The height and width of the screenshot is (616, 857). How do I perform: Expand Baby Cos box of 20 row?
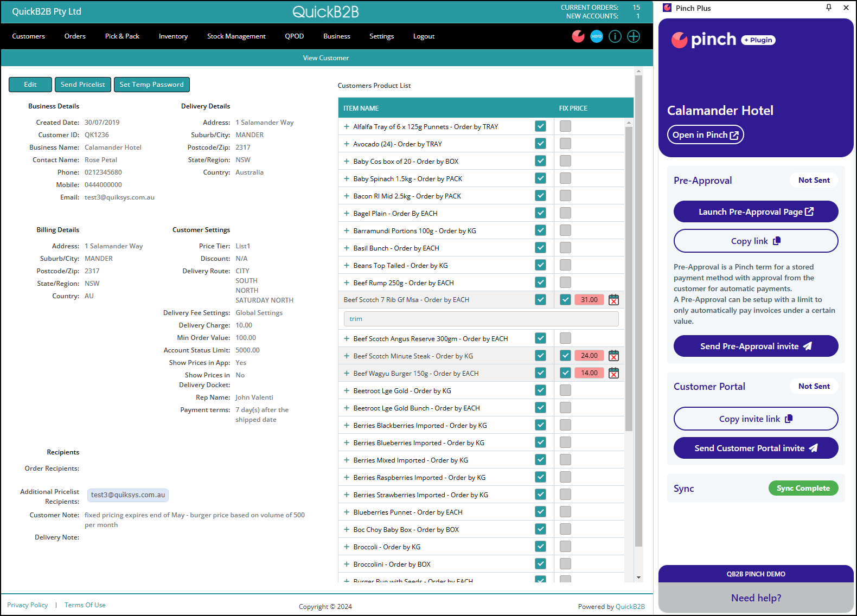347,161
